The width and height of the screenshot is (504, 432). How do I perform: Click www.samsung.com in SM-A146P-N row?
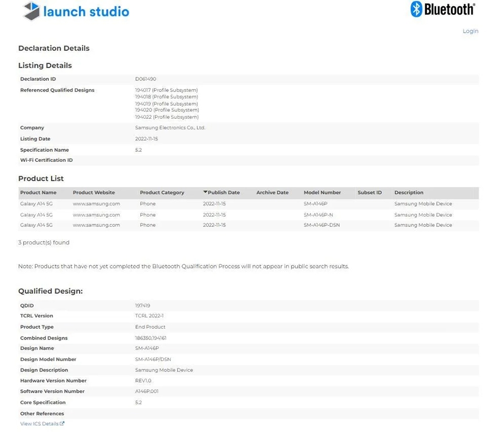(x=97, y=214)
